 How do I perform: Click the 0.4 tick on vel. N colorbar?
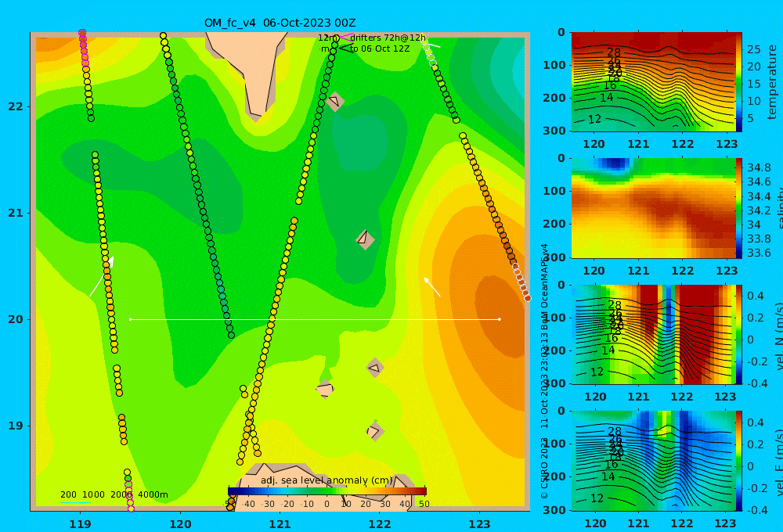tap(756, 296)
